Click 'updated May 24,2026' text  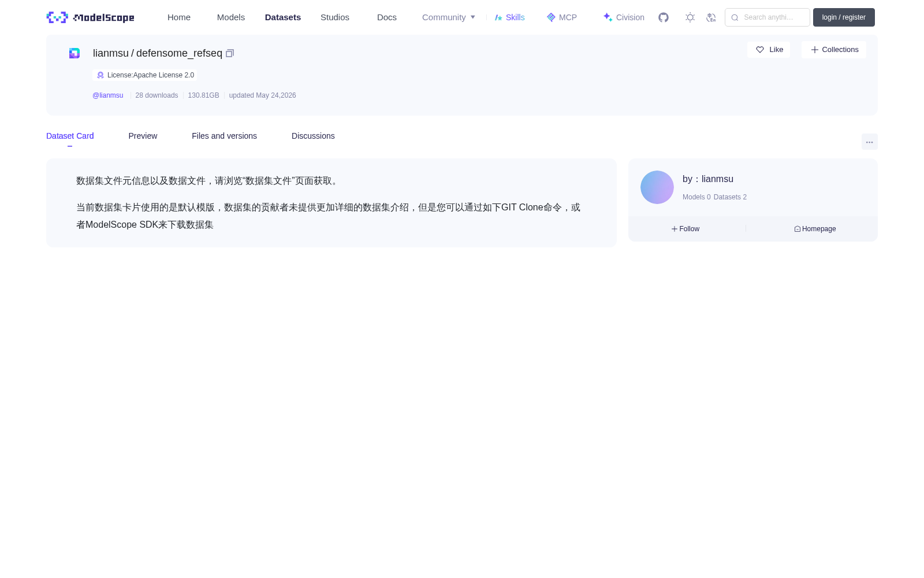point(262,95)
